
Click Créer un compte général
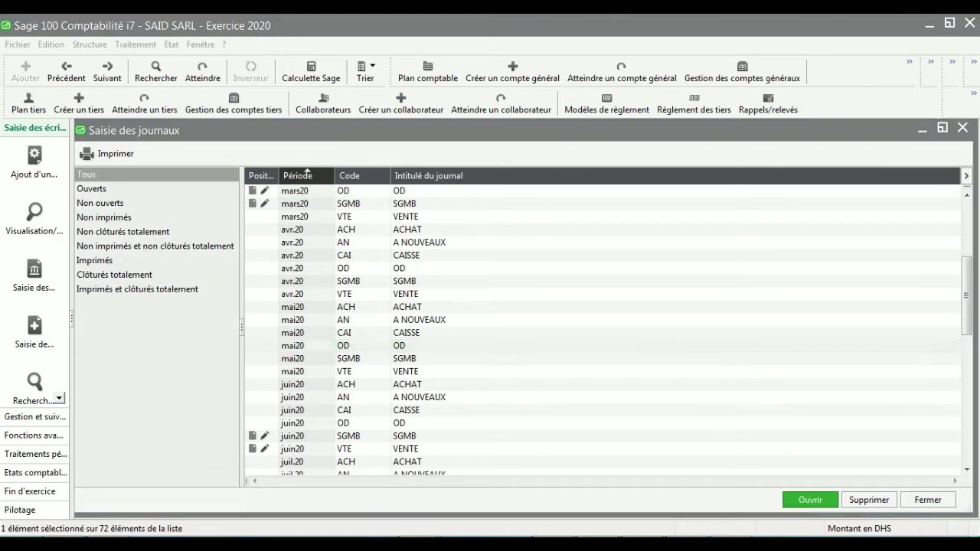pos(513,71)
